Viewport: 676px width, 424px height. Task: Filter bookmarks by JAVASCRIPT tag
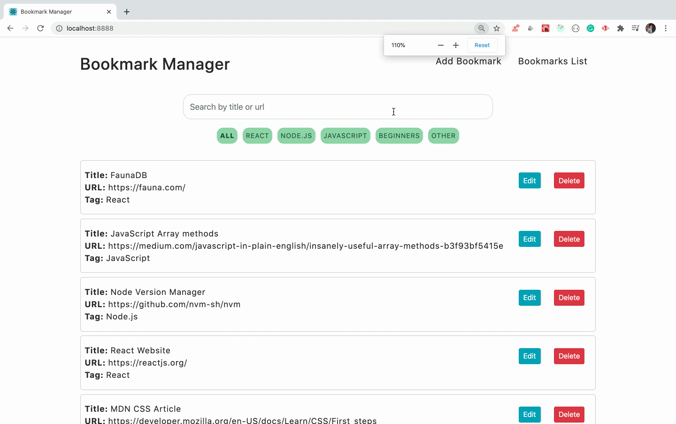(x=345, y=136)
